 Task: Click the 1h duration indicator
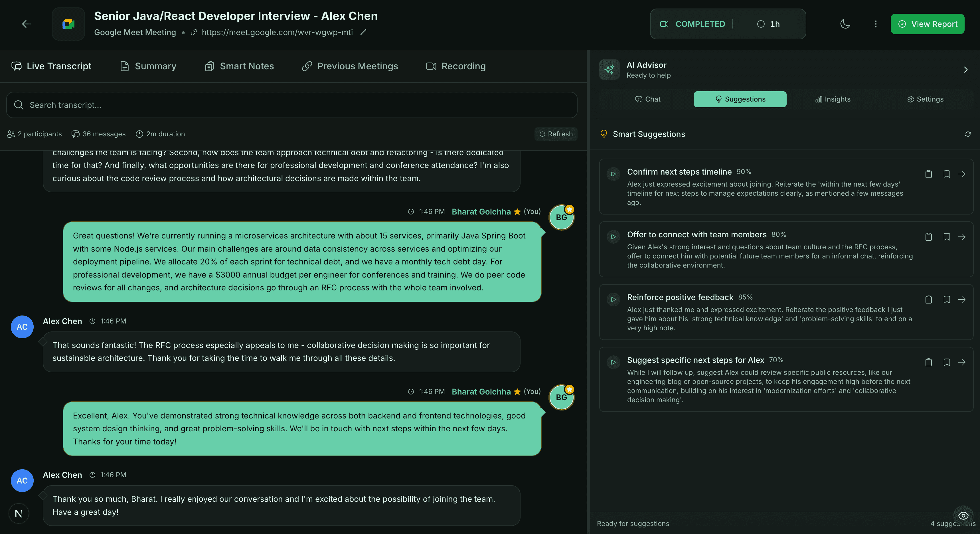click(768, 24)
